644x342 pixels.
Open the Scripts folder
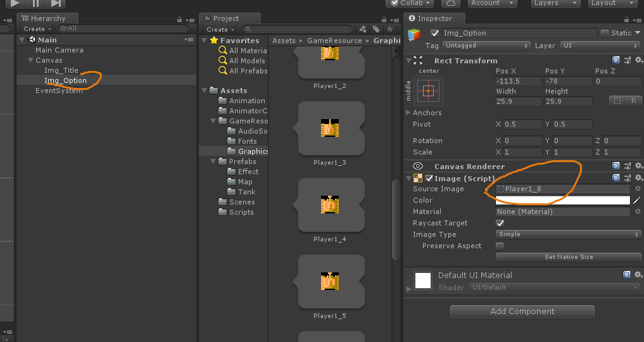(x=236, y=212)
